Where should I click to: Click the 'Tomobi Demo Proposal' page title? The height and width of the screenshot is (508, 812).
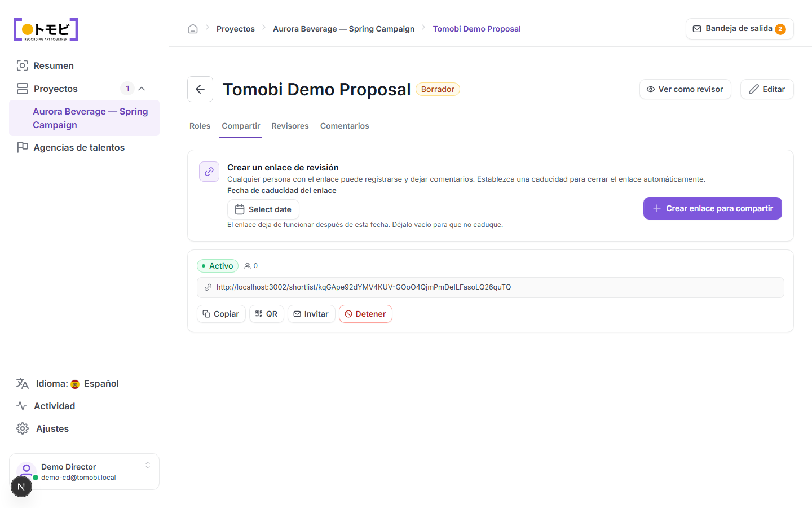tap(316, 89)
